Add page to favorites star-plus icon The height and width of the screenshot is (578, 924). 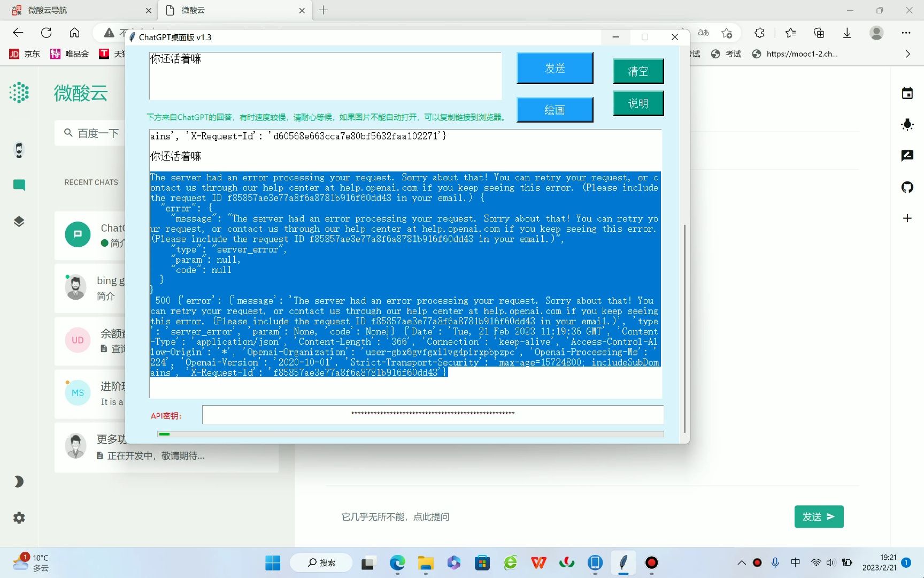click(x=727, y=33)
